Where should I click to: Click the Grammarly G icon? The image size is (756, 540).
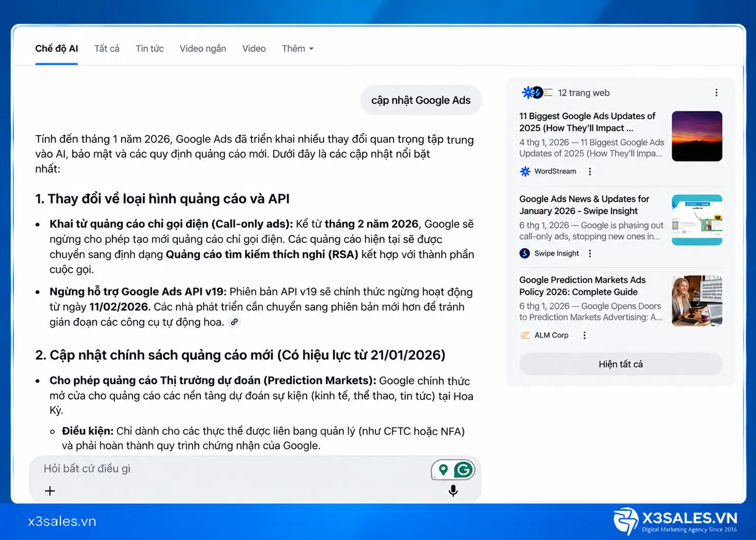coord(463,470)
